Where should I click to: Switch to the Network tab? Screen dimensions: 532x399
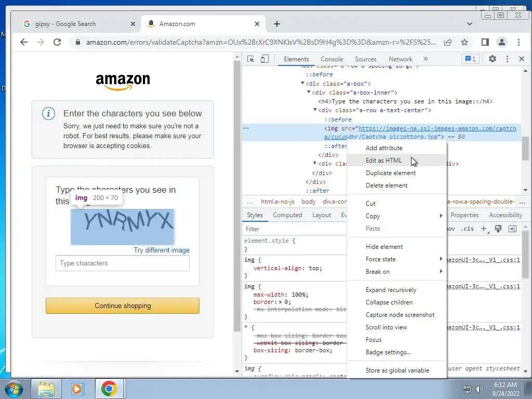pyautogui.click(x=401, y=59)
